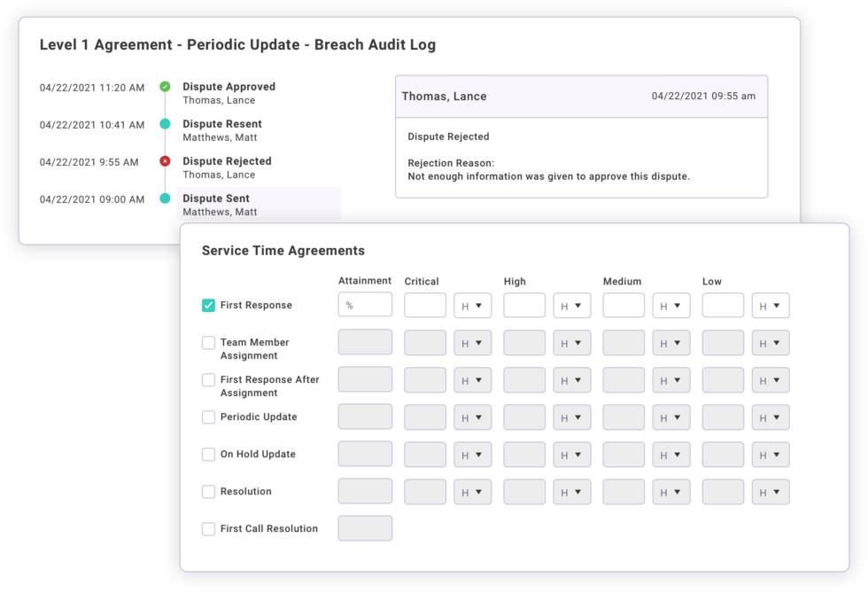Click First Response Medium value field
868x592 pixels.
624,305
